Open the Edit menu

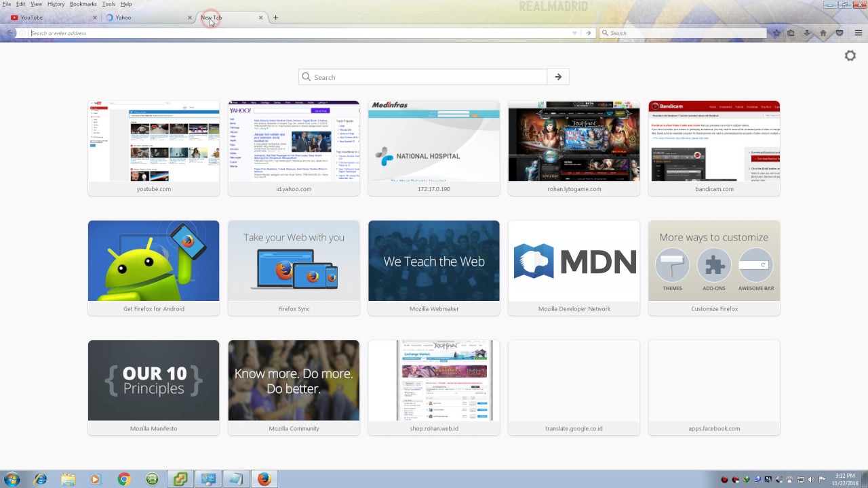(x=21, y=4)
